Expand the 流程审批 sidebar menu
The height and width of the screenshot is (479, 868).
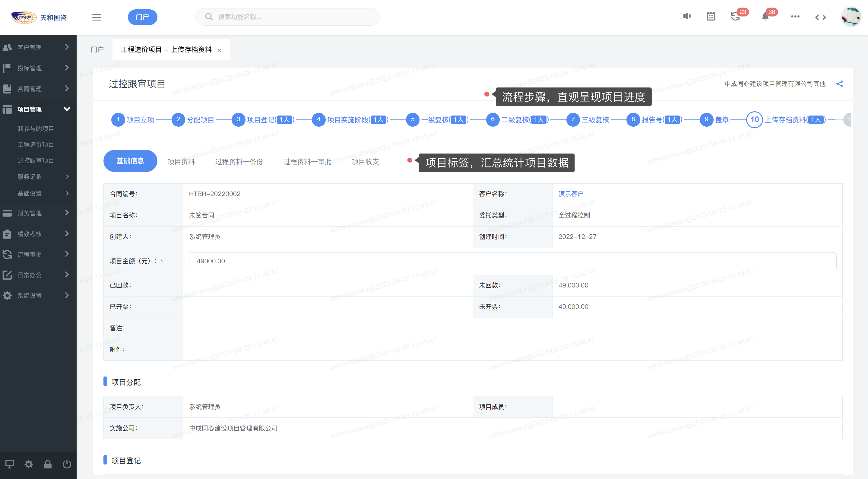coord(38,254)
